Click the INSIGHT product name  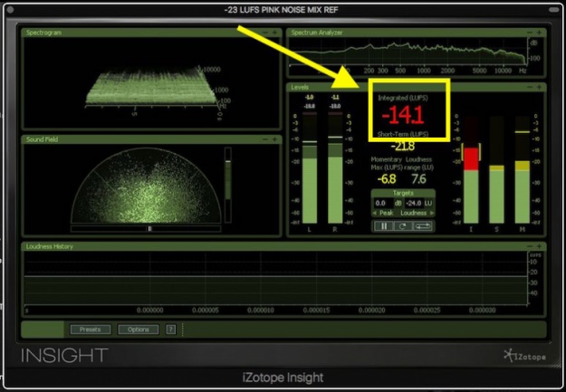pyautogui.click(x=64, y=356)
